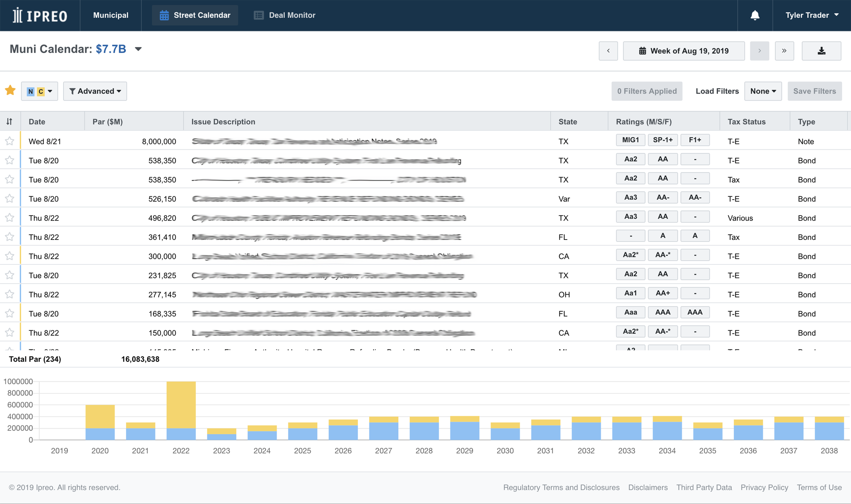Open the Week of Aug 19, 2019 picker
Viewport: 851px width, 504px height.
(x=684, y=51)
